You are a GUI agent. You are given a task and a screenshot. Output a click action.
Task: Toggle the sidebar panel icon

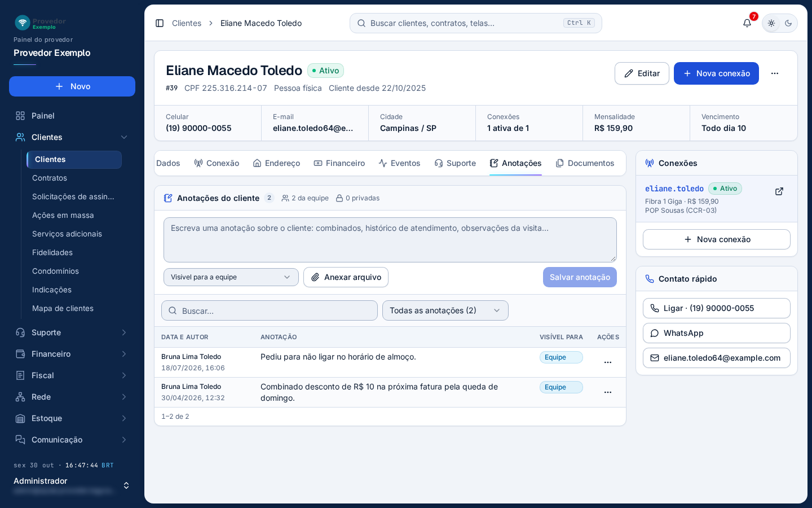pos(160,23)
